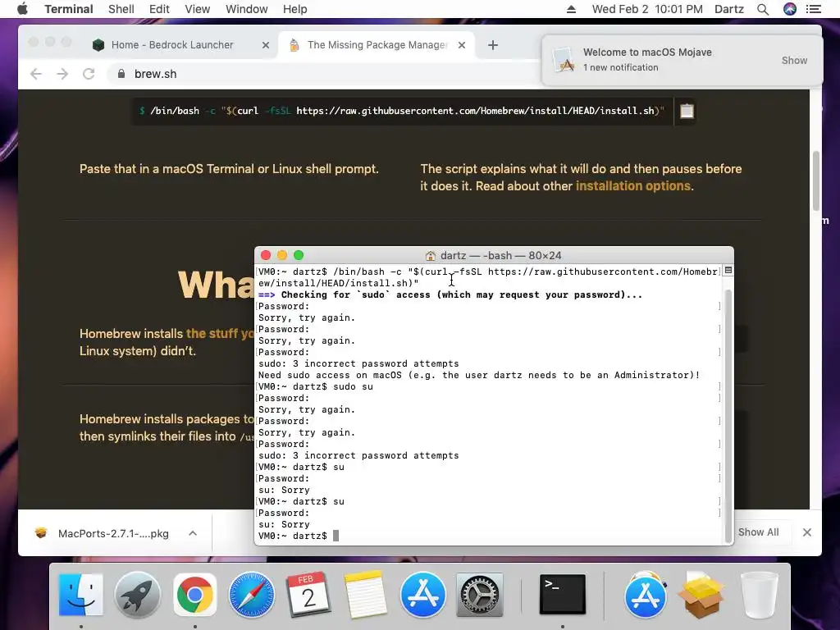
Task: Open Notification Center list icon
Action: [813, 9]
